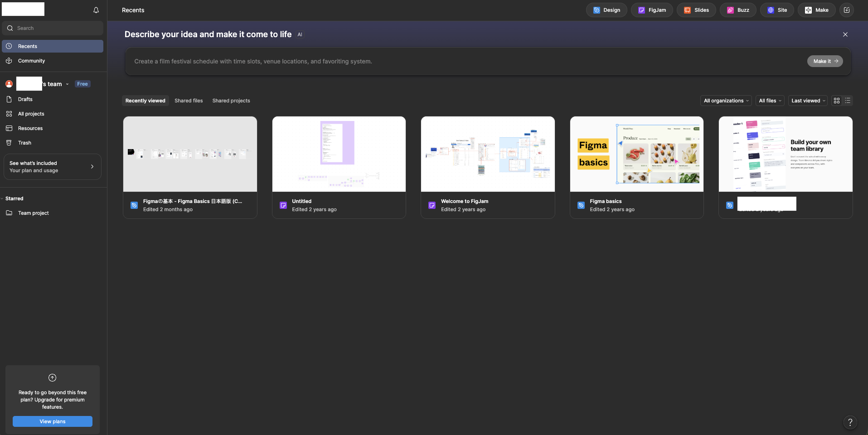The image size is (868, 435).
Task: Create a new Make file
Action: tap(817, 10)
